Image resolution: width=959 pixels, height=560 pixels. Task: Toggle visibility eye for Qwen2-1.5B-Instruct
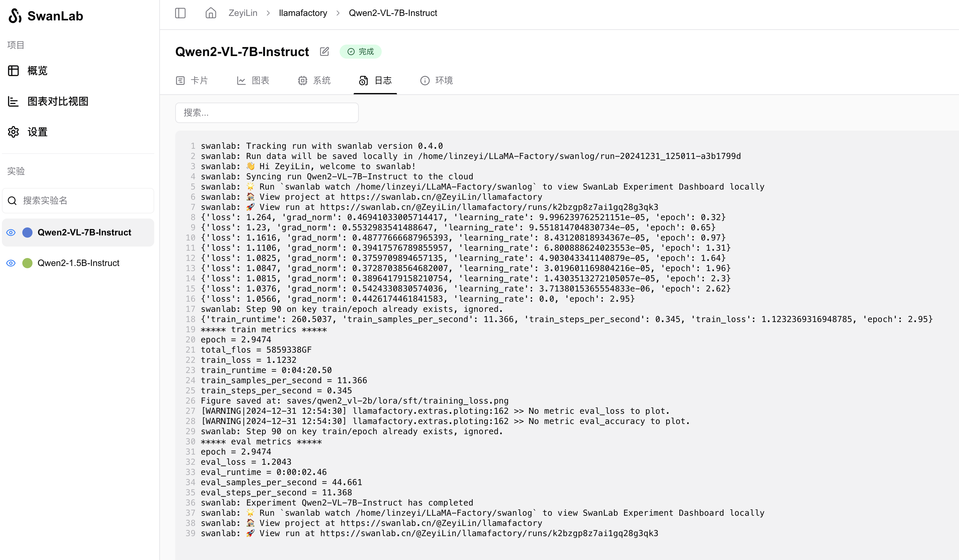click(11, 263)
